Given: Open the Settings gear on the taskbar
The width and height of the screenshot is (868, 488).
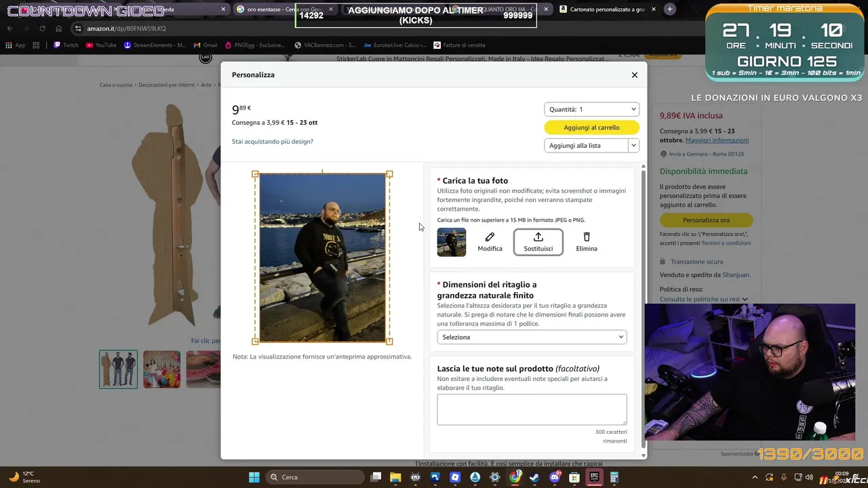Looking at the screenshot, I should tap(495, 477).
